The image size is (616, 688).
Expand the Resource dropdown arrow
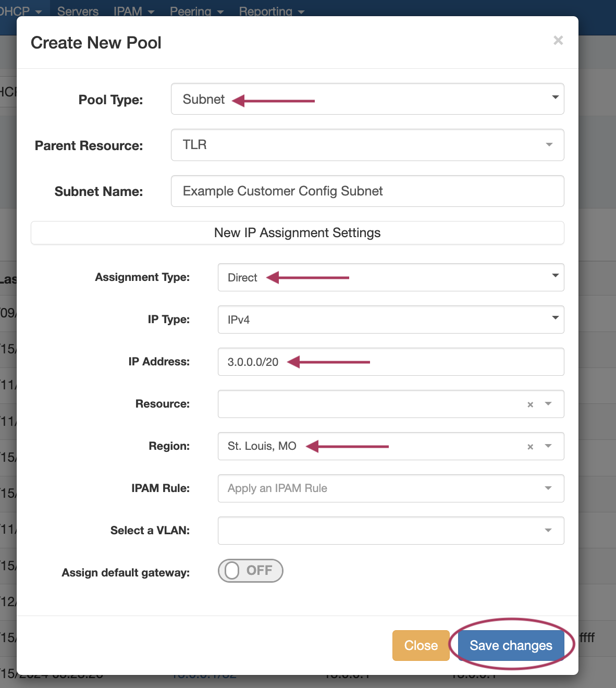click(x=548, y=404)
